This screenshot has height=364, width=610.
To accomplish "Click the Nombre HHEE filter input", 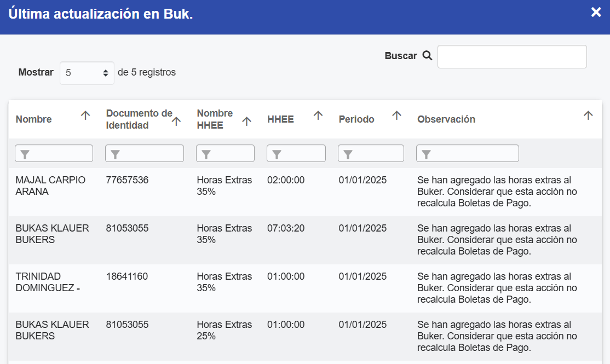I will (225, 154).
